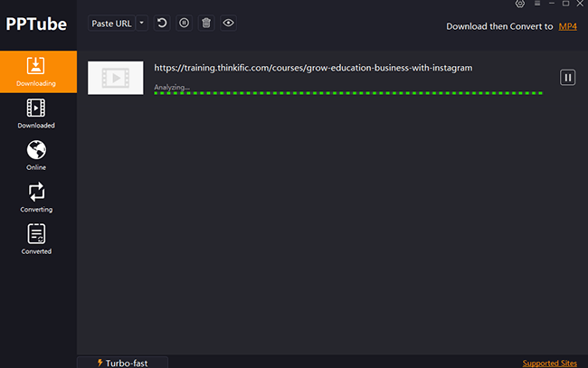Open the Supported Sites link
588x368 pixels.
tap(550, 363)
